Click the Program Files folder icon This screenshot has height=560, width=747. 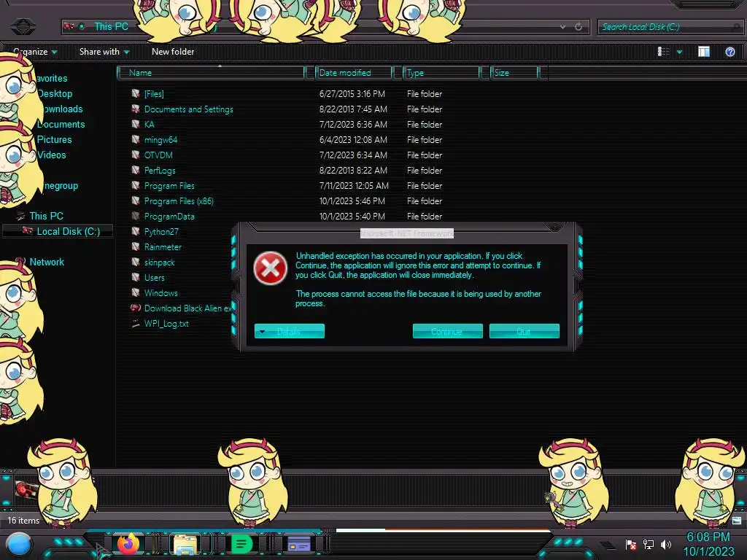(136, 185)
